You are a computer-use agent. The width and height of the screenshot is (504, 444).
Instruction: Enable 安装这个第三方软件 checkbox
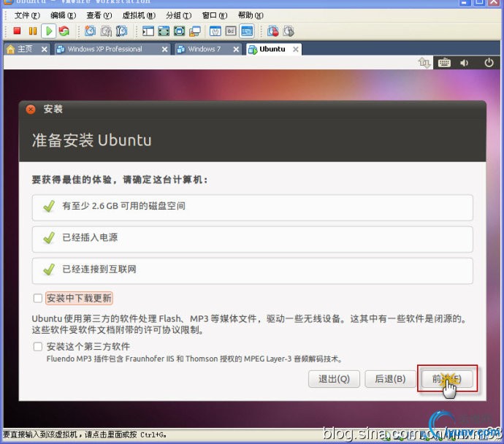[x=38, y=346]
